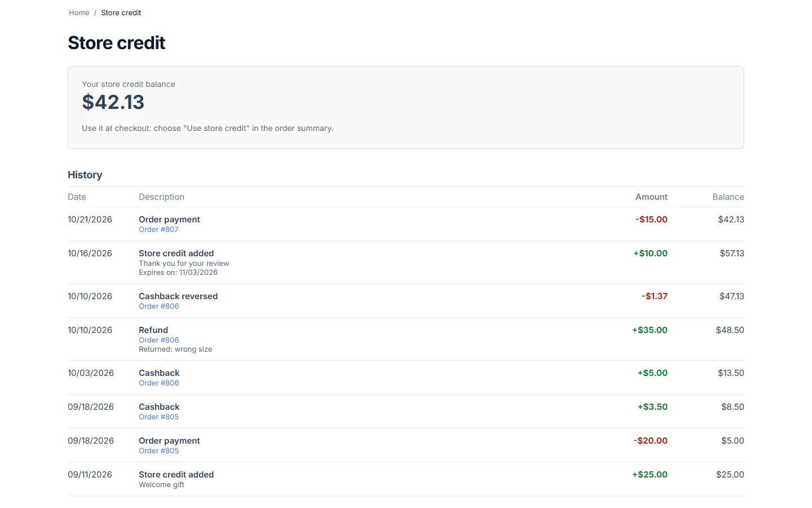Select the +$35.00 amount
This screenshot has width=812, height=508.
[x=650, y=330]
